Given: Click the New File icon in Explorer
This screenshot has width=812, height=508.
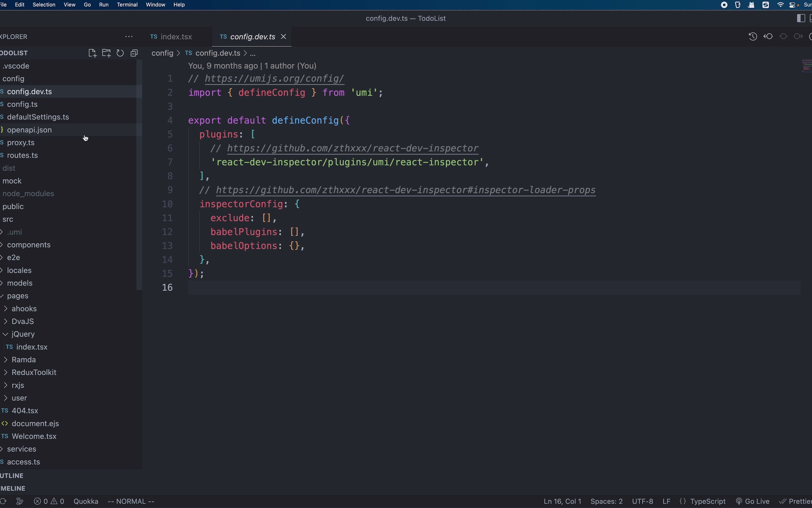Looking at the screenshot, I should tap(93, 53).
